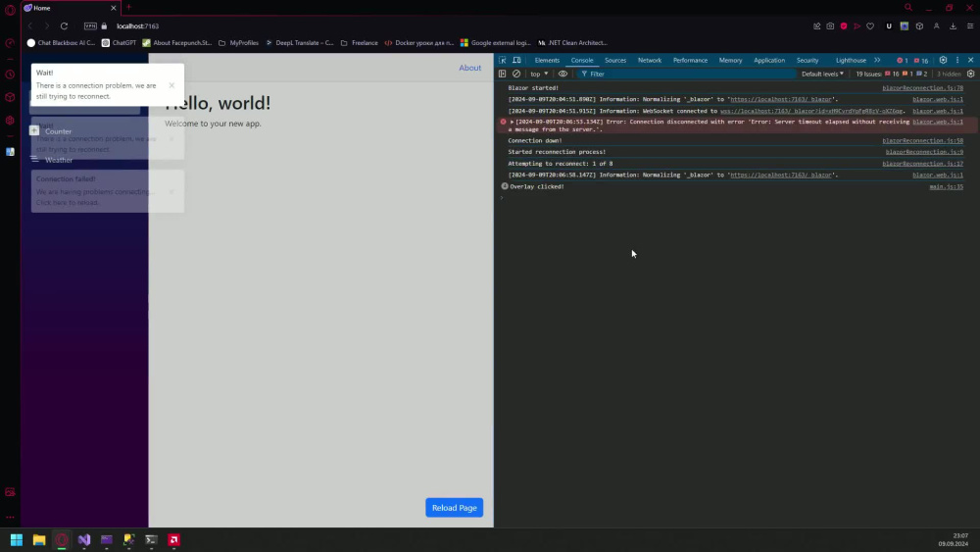
Task: Click the VPN badge in address bar
Action: pos(90,26)
